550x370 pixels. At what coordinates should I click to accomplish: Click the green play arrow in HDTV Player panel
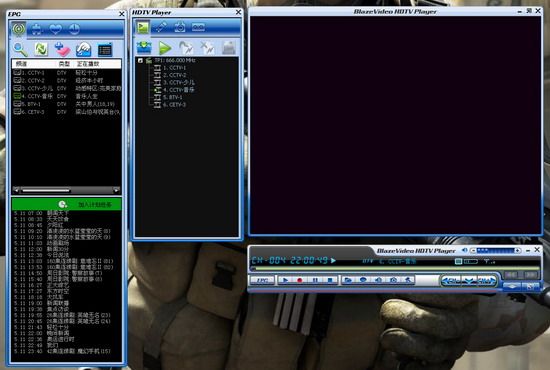coord(165,48)
